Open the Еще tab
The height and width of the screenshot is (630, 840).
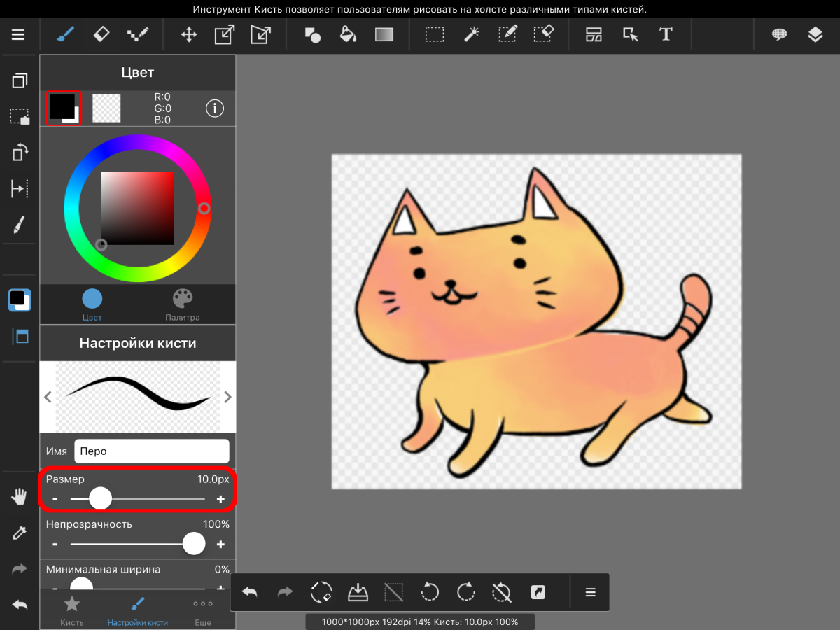pyautogui.click(x=203, y=610)
